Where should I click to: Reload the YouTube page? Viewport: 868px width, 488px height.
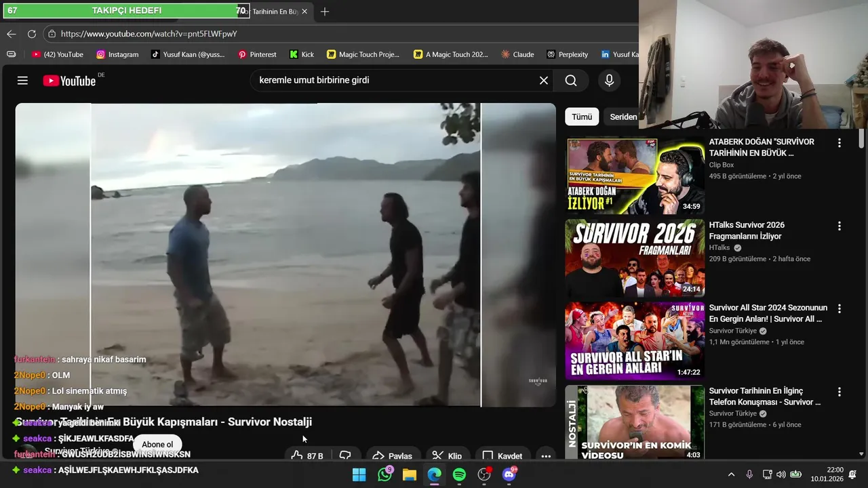tap(32, 33)
